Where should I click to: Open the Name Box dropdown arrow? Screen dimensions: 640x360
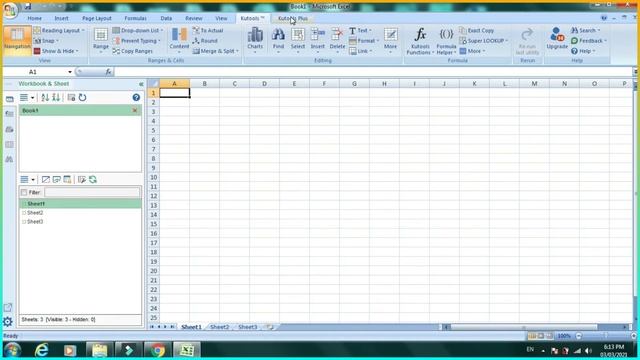(x=70, y=72)
